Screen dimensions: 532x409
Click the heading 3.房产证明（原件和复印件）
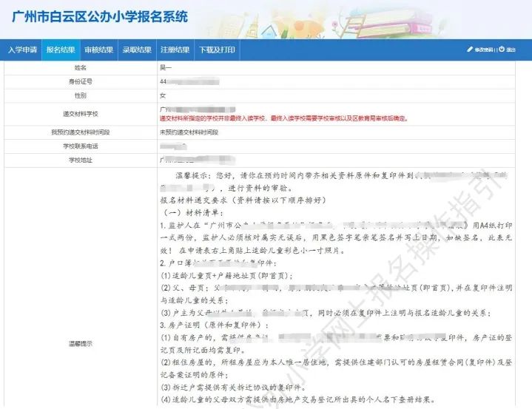coord(215,325)
